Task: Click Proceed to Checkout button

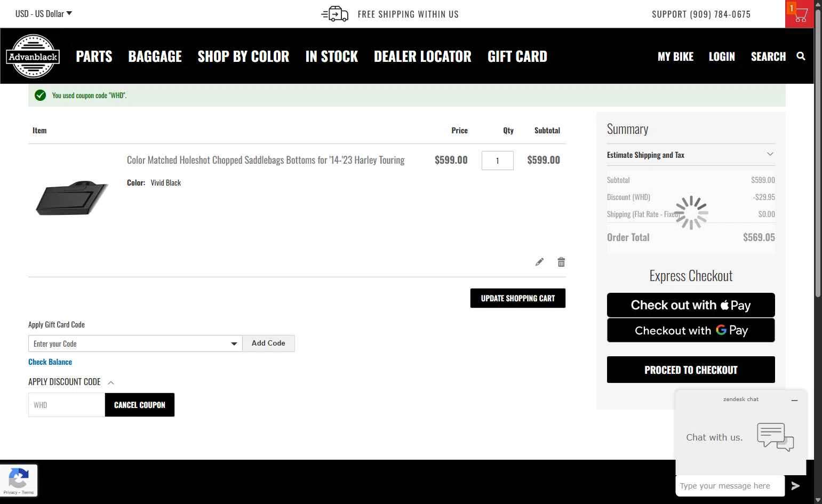Action: [x=691, y=370]
